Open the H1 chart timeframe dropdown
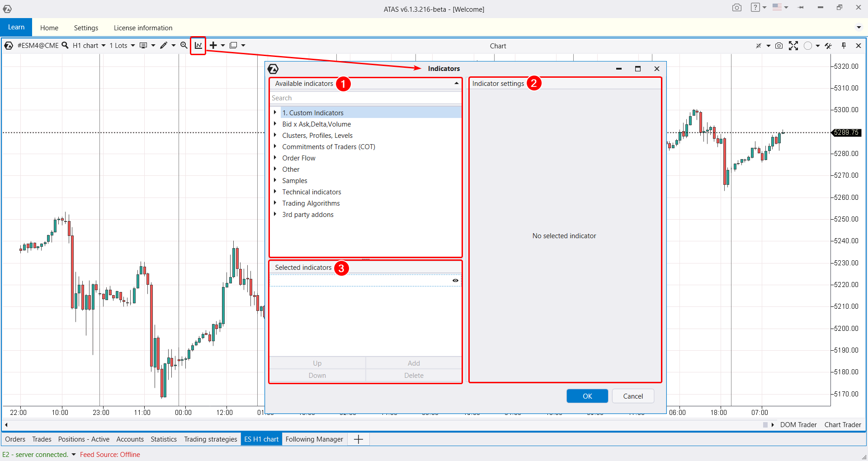 click(89, 45)
